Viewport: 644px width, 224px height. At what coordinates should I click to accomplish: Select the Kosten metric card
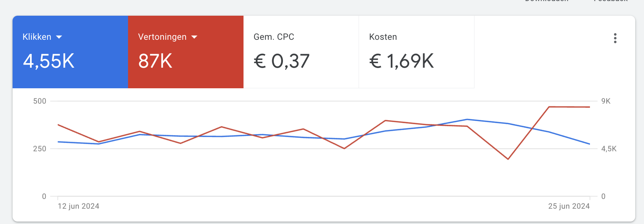[x=416, y=52]
